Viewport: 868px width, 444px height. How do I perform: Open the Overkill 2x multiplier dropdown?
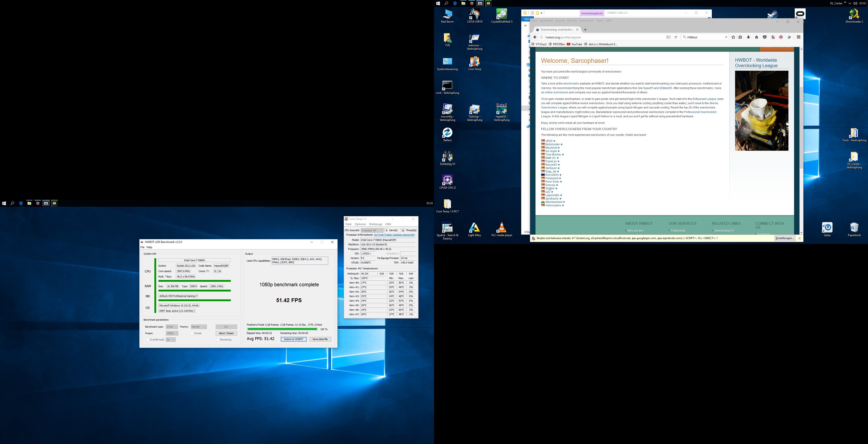171,340
